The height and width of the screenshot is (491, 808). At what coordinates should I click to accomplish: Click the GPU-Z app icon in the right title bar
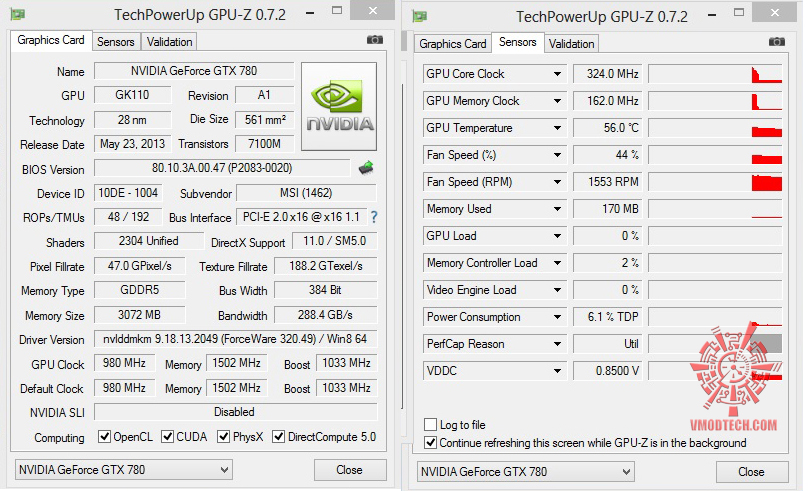[420, 16]
